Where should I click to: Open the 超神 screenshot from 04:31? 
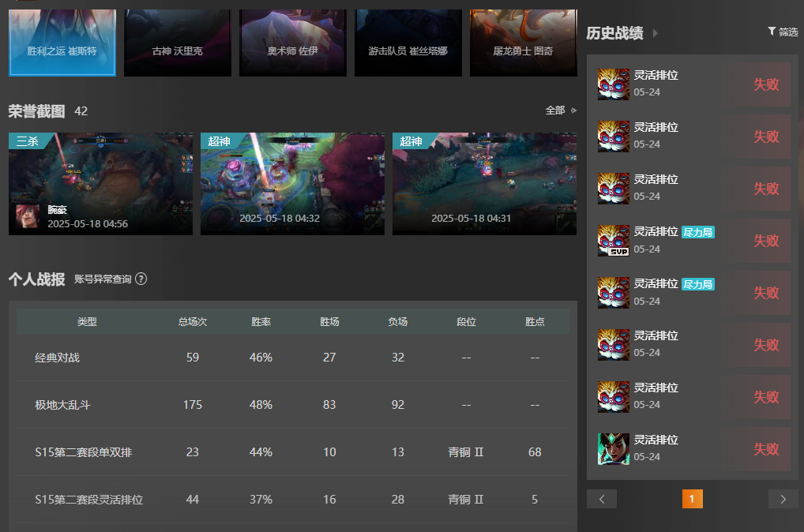pos(485,184)
